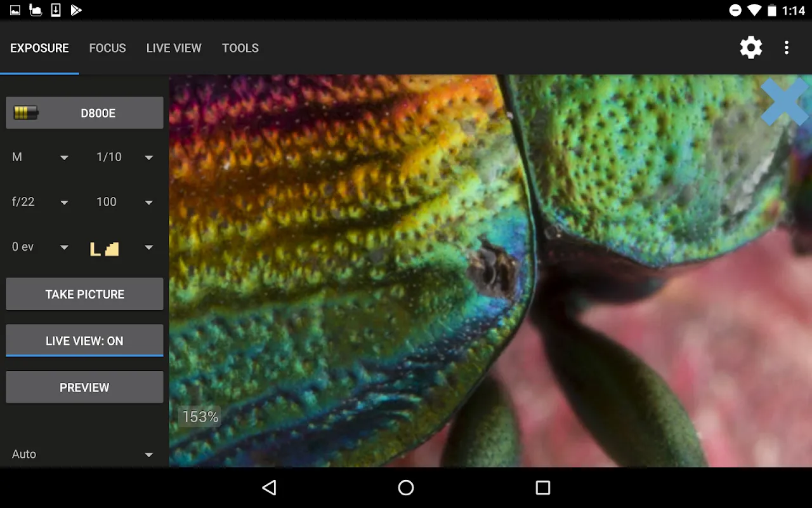Screen dimensions: 812x508
Task: Open the three-dot overflow menu
Action: pyautogui.click(x=787, y=48)
